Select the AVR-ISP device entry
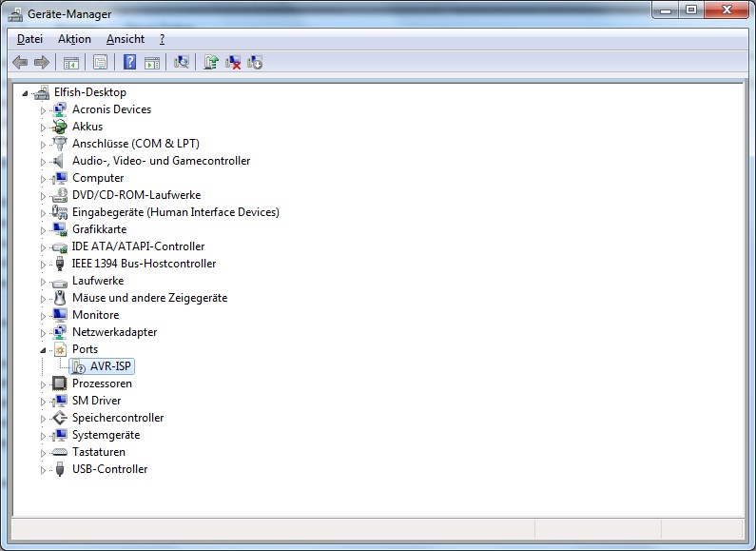This screenshot has width=756, height=551. (x=110, y=366)
